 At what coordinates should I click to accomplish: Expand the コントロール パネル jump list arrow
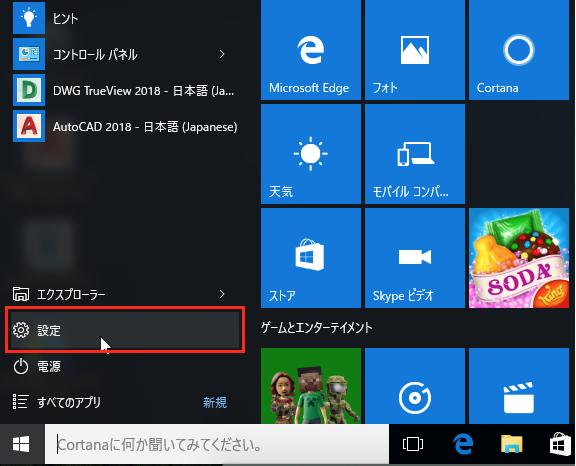[222, 54]
